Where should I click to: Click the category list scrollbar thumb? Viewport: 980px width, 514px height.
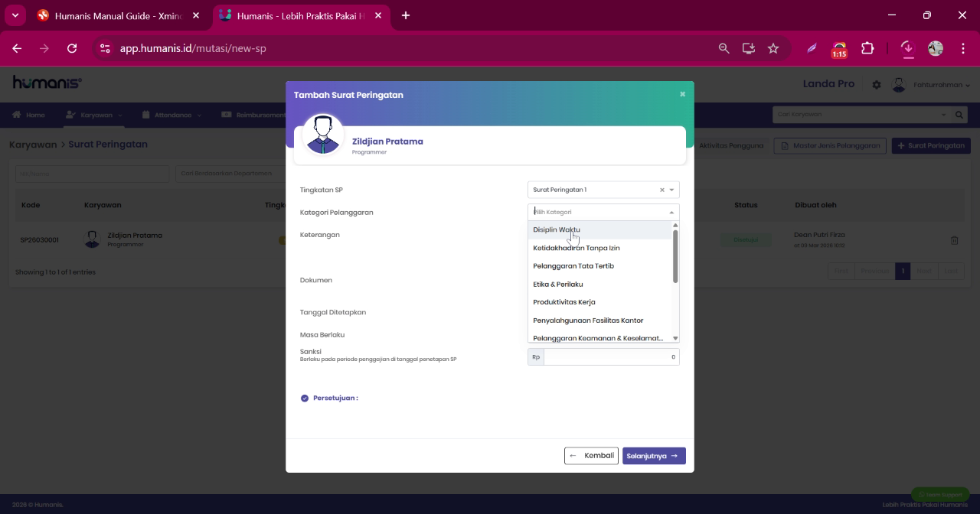675,256
